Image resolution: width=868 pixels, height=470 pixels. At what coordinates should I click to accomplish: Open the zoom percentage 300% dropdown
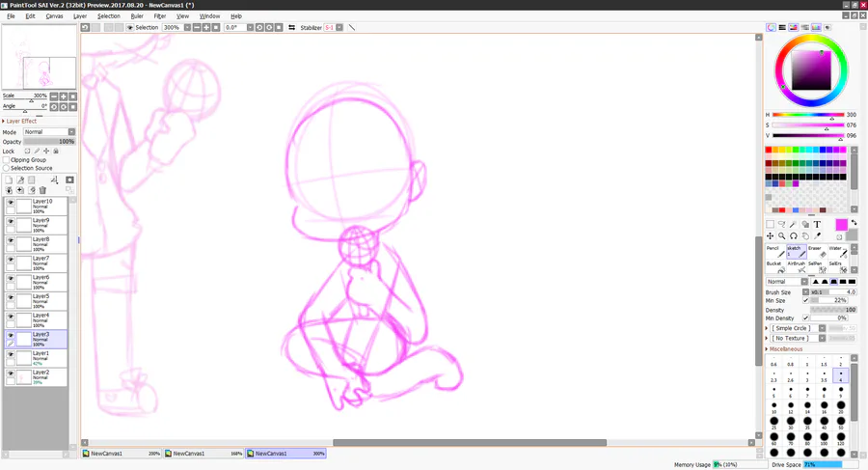pos(188,27)
